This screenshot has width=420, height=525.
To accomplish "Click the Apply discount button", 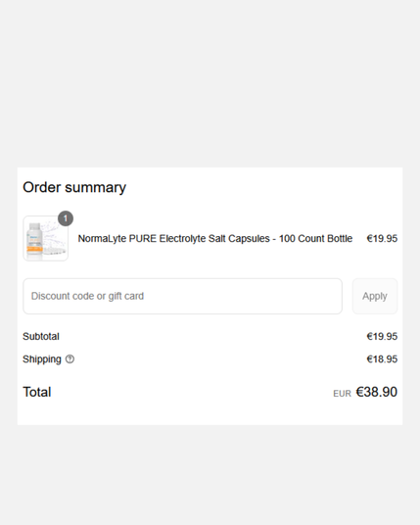I will (375, 297).
